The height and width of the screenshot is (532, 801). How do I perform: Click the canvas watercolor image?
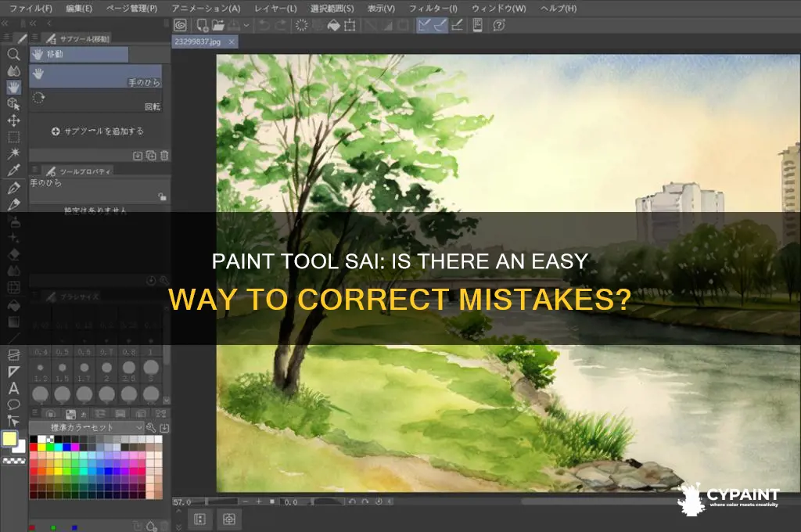(x=508, y=273)
